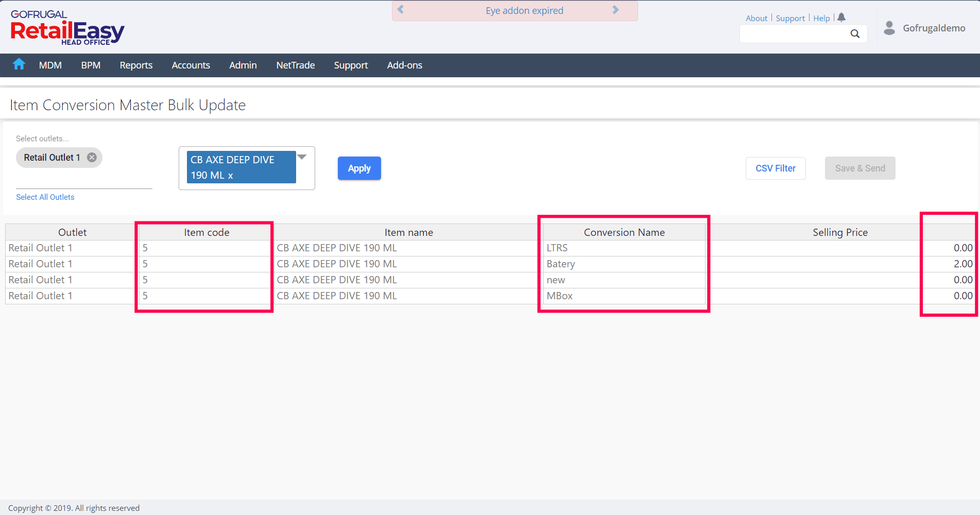Viewport: 980px width, 515px height.
Task: Focus the header search field
Action: (795, 34)
